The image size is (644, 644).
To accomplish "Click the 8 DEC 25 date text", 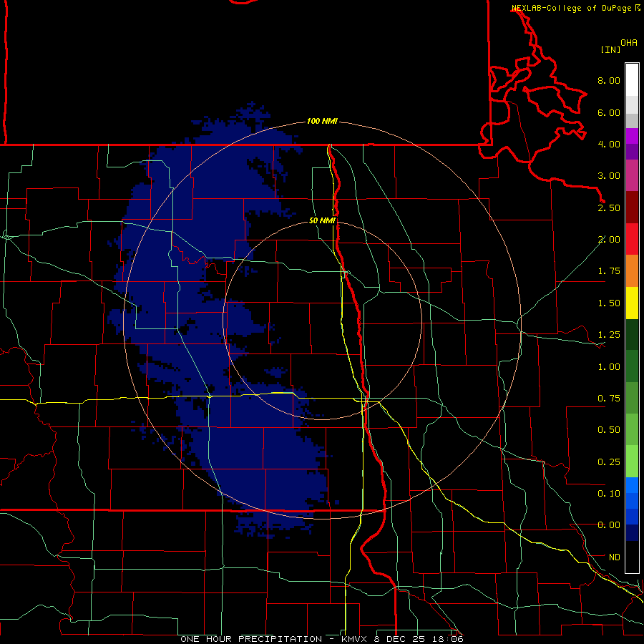I will point(399,639).
